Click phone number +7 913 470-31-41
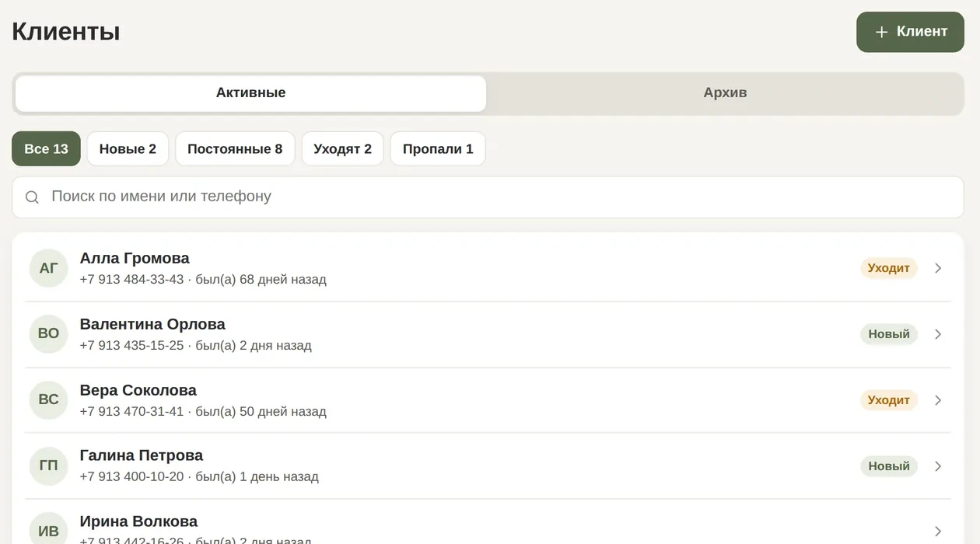This screenshot has height=544, width=980. pyautogui.click(x=131, y=411)
